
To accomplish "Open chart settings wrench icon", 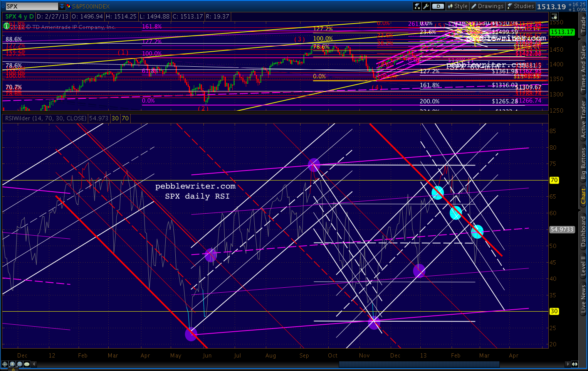I will tap(426, 6).
